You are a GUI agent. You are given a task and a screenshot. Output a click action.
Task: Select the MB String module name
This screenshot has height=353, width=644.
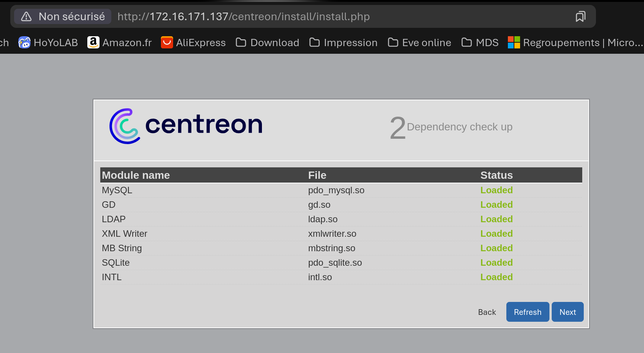[122, 248]
